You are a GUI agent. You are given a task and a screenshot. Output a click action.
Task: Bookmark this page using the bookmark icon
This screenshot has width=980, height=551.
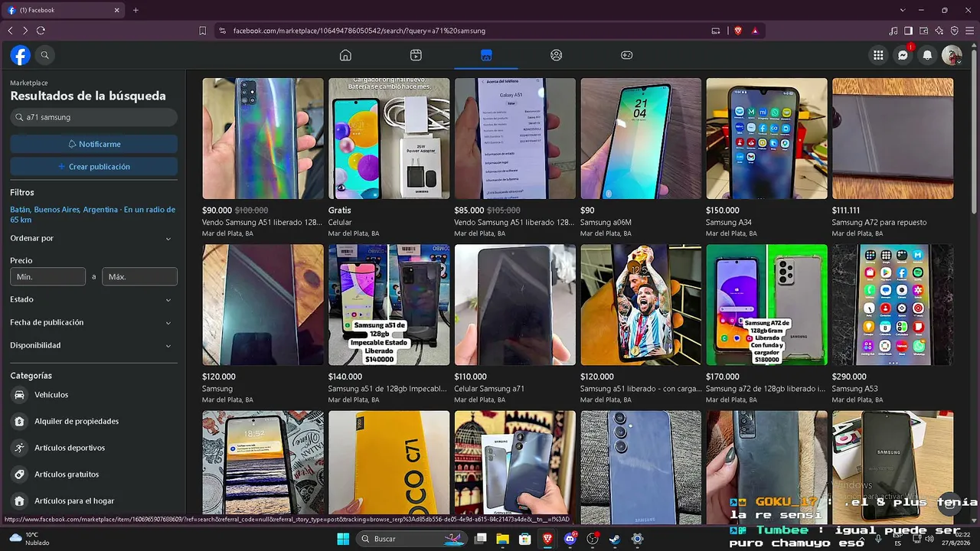point(203,31)
